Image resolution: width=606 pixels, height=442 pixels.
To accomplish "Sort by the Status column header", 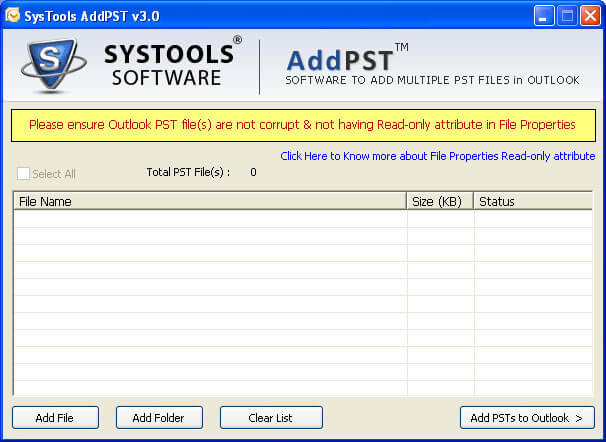I will coord(533,201).
